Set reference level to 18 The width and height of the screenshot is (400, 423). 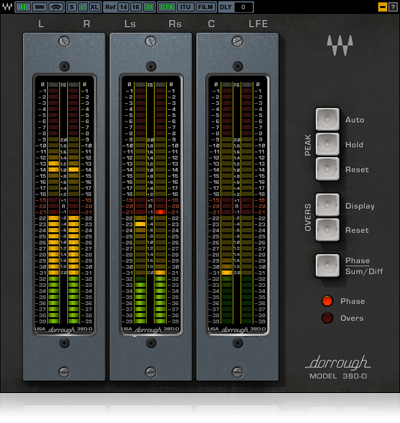[136, 7]
